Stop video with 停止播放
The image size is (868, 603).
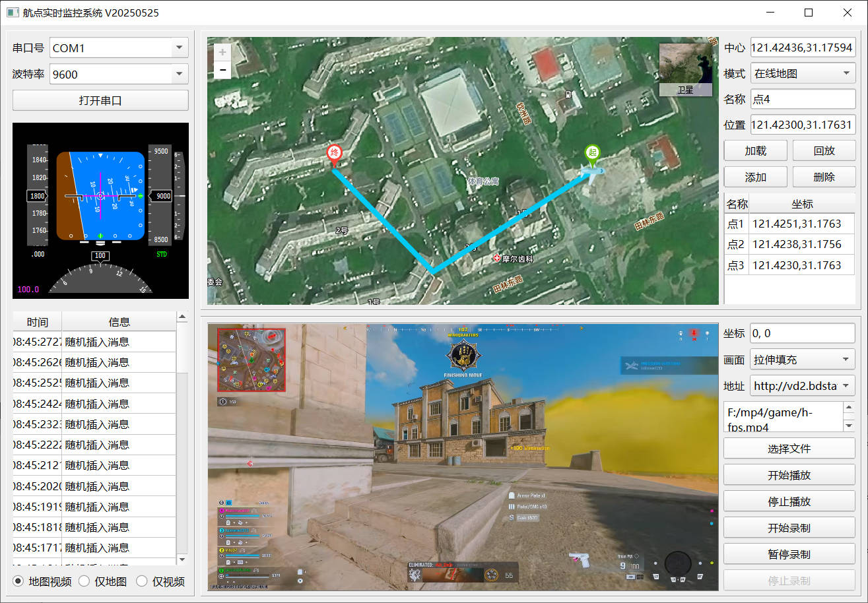click(x=789, y=501)
